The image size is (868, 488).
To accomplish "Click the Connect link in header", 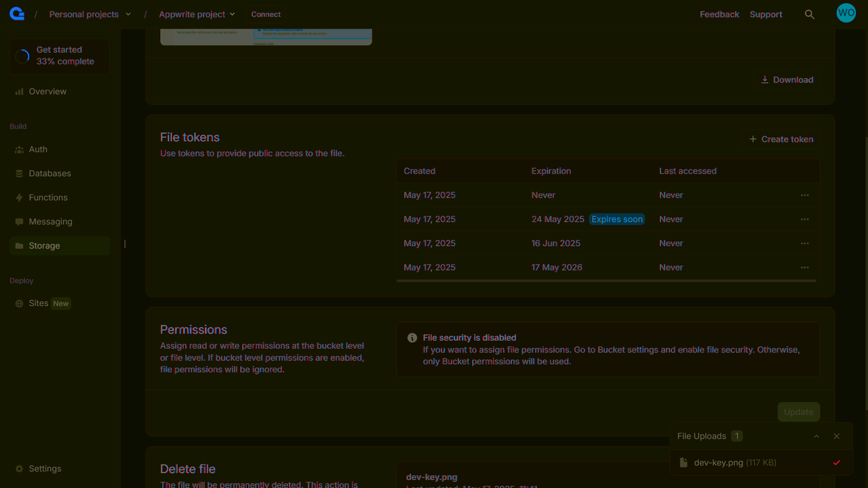I will 266,14.
